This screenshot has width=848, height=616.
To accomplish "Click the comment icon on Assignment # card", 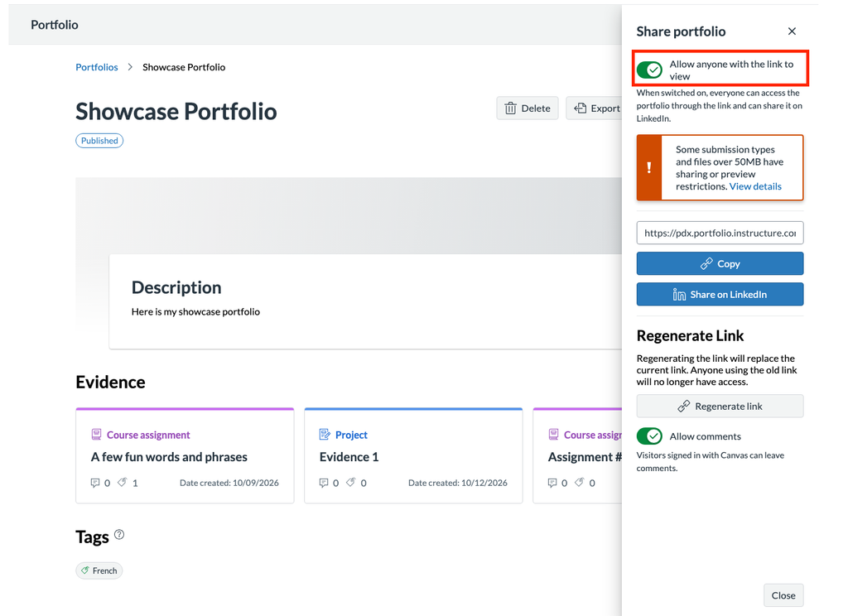I will pos(552,483).
